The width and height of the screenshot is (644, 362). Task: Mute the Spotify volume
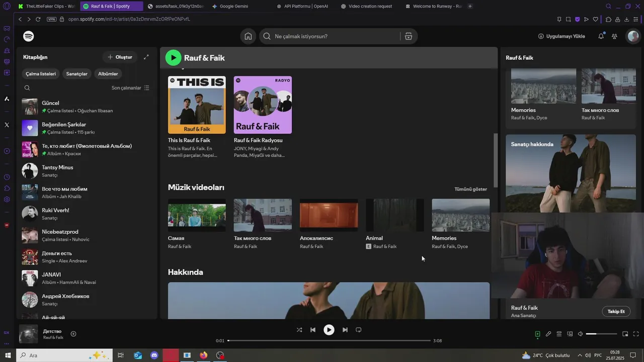point(580,334)
